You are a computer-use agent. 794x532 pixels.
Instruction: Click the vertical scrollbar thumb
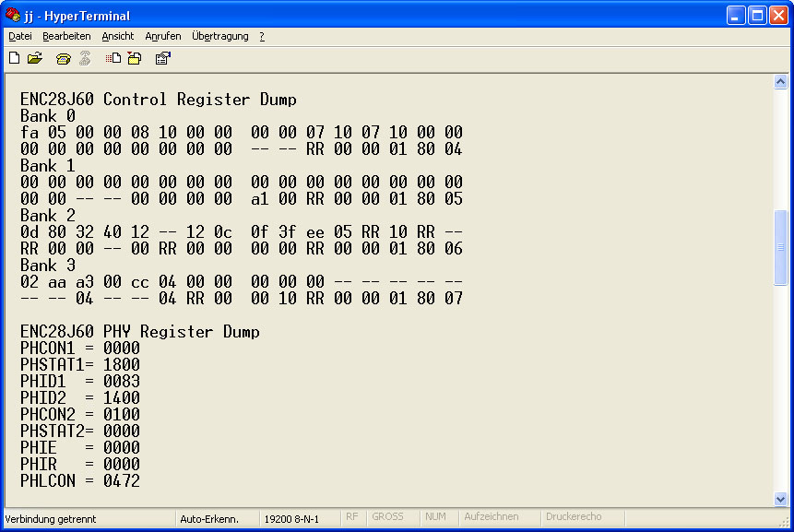[780, 247]
